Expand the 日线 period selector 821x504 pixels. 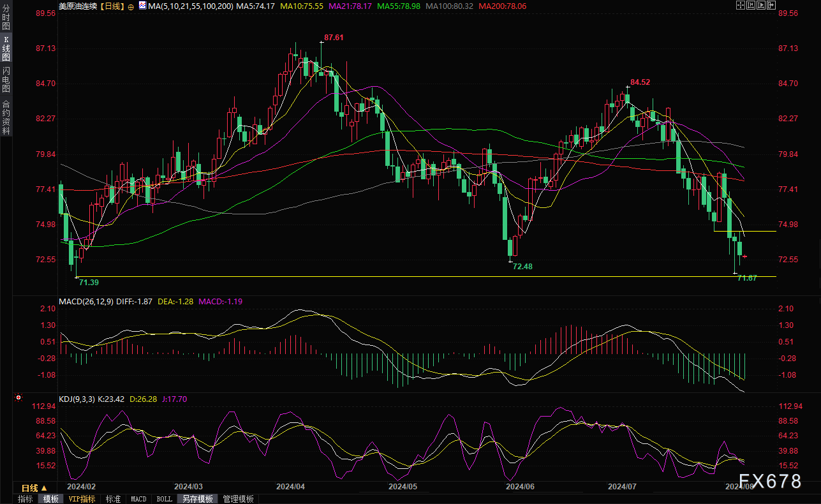34,487
